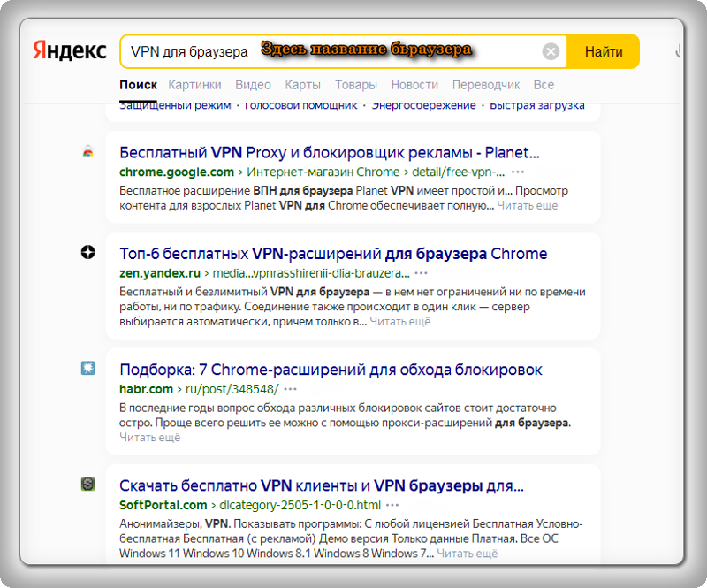Image resolution: width=707 pixels, height=588 pixels.
Task: Switch to the Картинки tab
Action: click(194, 85)
